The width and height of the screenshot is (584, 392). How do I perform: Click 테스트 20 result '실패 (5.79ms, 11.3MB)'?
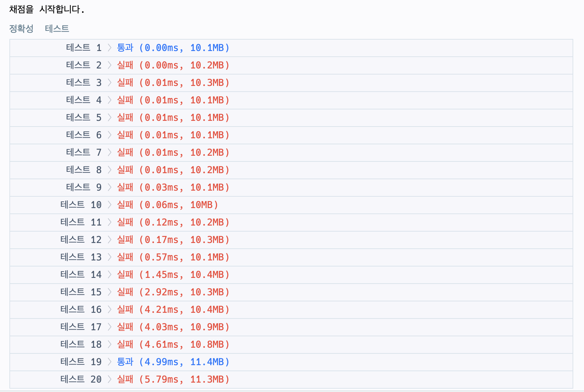pyautogui.click(x=173, y=379)
